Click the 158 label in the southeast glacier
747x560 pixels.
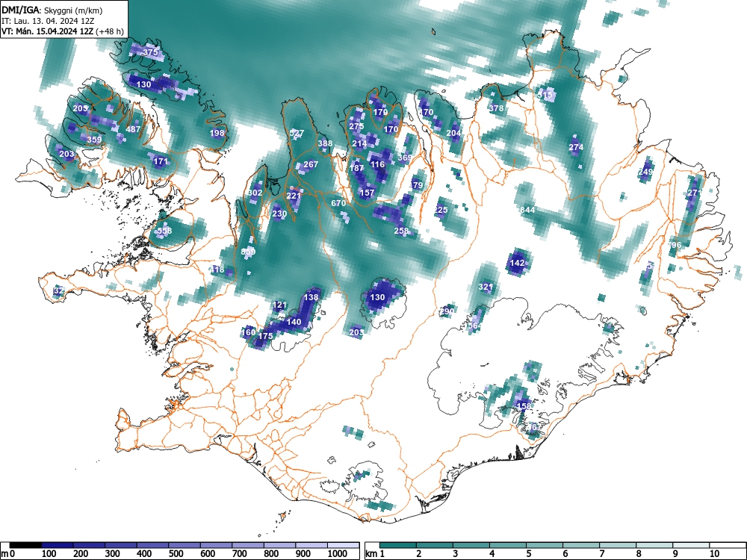pos(524,406)
